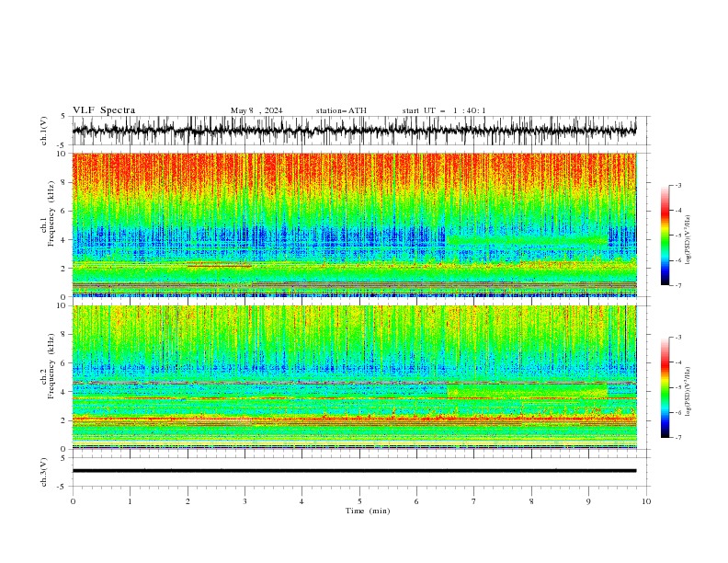Screen dimensions: 728x563
Task: Click the "-3" tick on ch.1 color bar
Action: point(678,185)
